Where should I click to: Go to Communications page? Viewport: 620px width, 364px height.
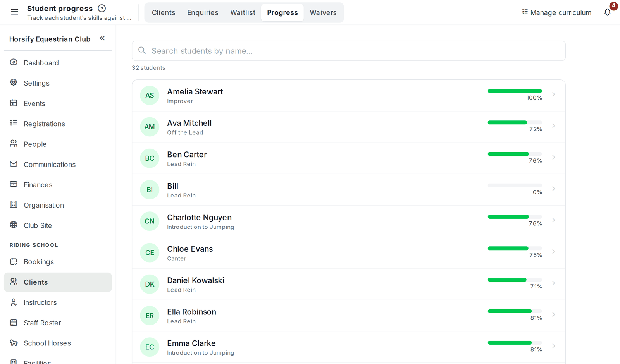(x=58, y=164)
